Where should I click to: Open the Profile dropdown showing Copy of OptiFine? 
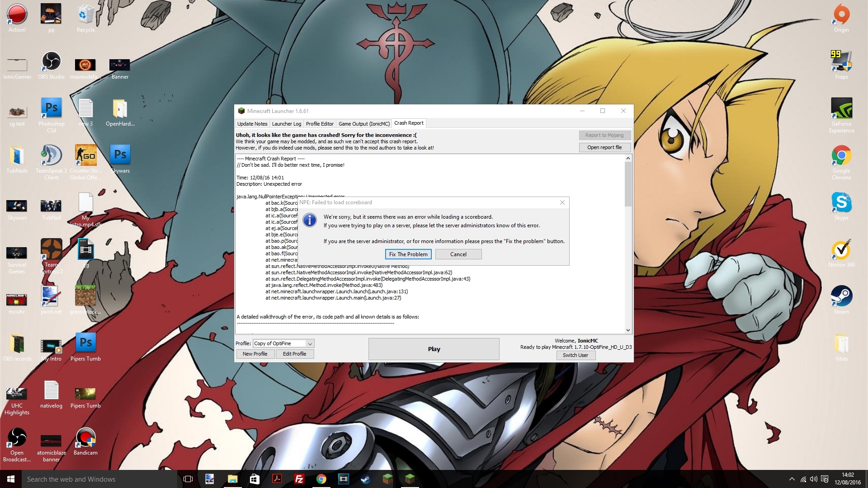(283, 344)
